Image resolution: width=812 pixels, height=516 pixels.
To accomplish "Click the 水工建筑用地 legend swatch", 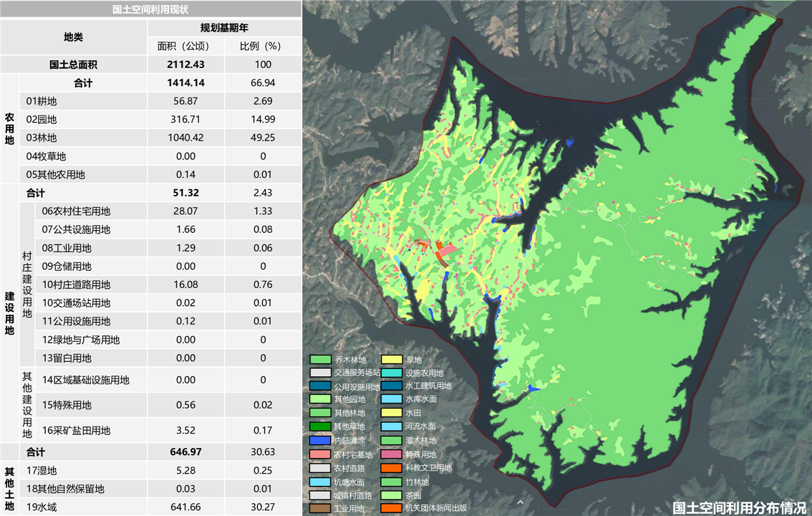I will coord(392,386).
